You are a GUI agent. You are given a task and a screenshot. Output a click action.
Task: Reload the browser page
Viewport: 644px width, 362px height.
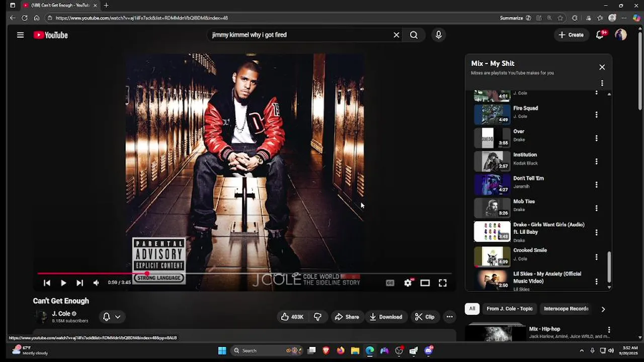pyautogui.click(x=24, y=18)
